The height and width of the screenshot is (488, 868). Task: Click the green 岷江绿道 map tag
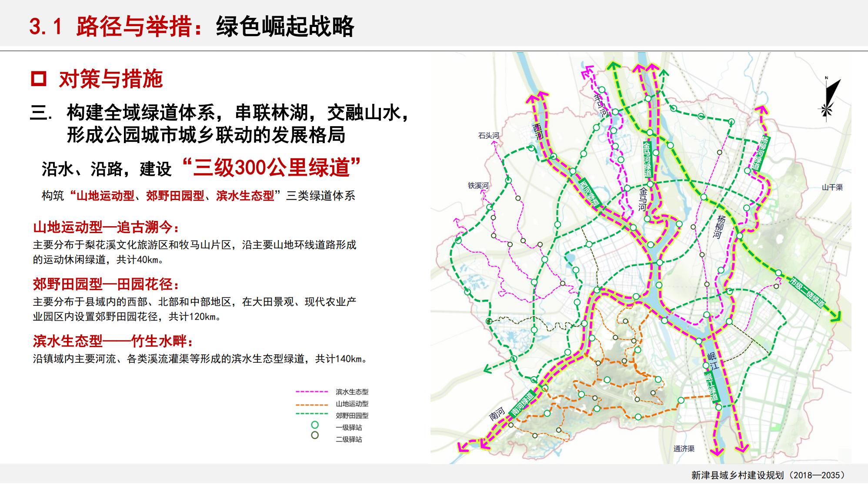pyautogui.click(x=711, y=387)
